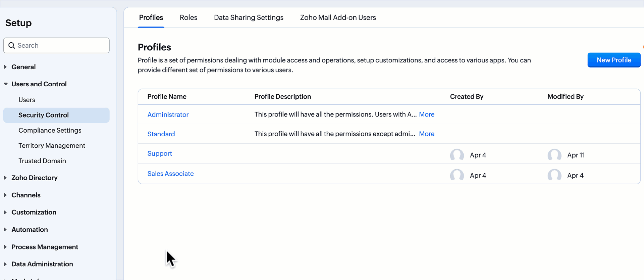The height and width of the screenshot is (280, 644).
Task: Open the Data Sharing Settings tab
Action: pos(249,17)
